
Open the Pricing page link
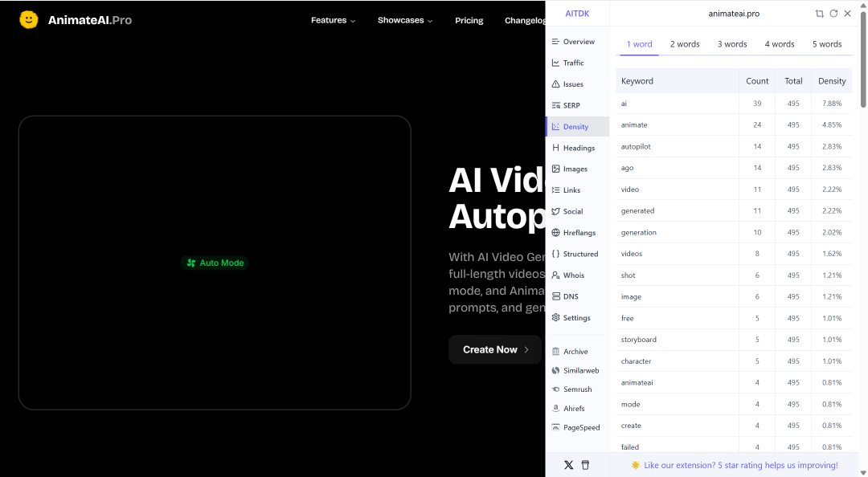click(469, 20)
